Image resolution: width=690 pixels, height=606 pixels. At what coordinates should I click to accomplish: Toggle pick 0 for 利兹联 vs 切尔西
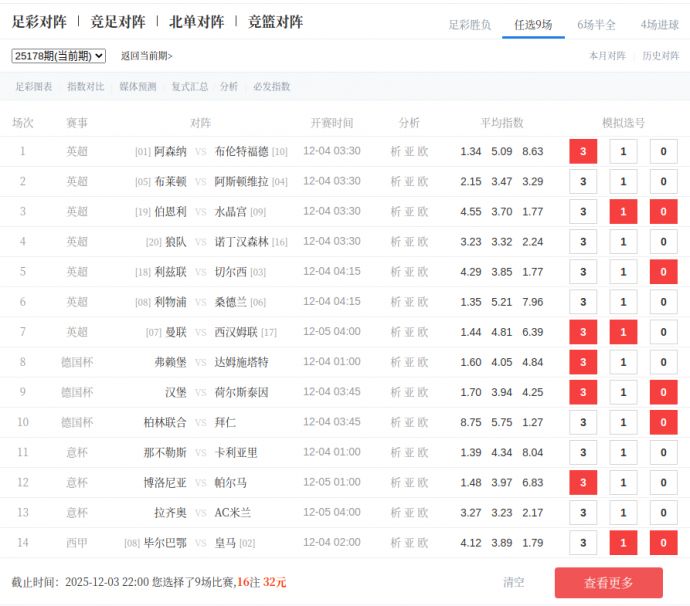tap(663, 272)
